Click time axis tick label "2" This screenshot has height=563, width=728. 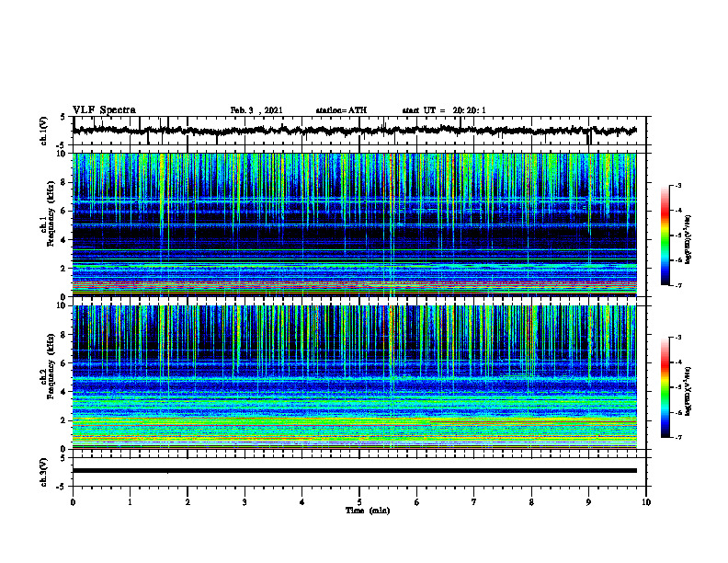188,502
